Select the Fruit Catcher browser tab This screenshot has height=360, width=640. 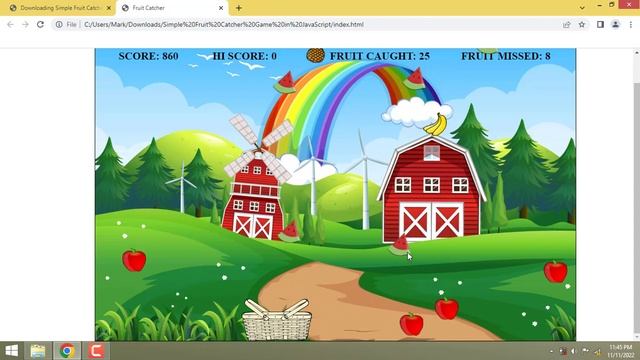click(x=171, y=8)
